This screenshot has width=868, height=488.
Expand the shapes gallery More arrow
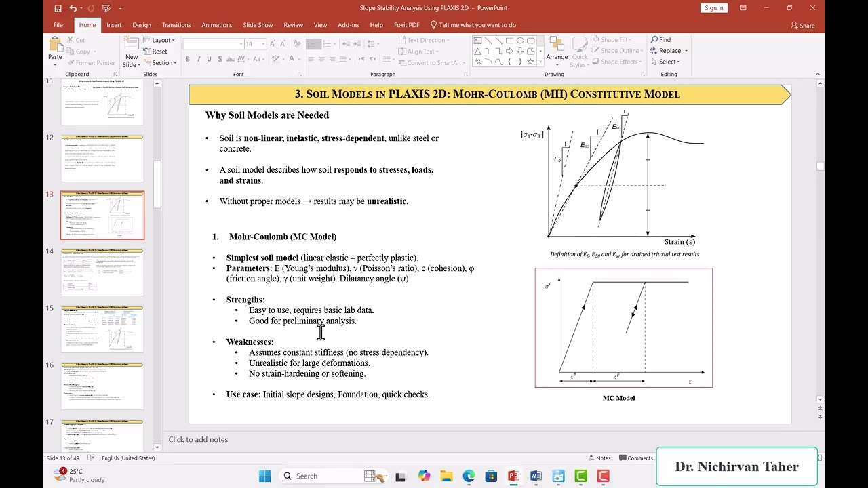click(x=540, y=63)
